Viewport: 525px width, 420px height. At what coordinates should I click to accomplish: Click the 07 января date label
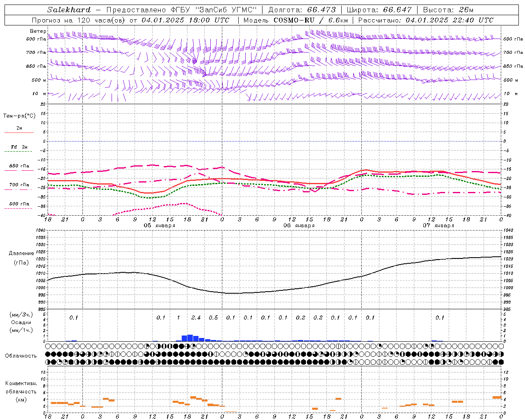[438, 226]
